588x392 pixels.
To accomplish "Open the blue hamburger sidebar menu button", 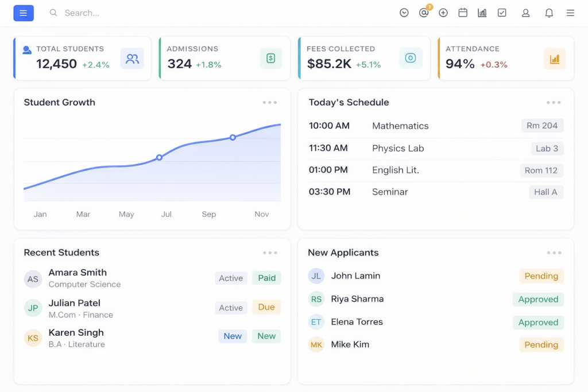I will (x=24, y=13).
